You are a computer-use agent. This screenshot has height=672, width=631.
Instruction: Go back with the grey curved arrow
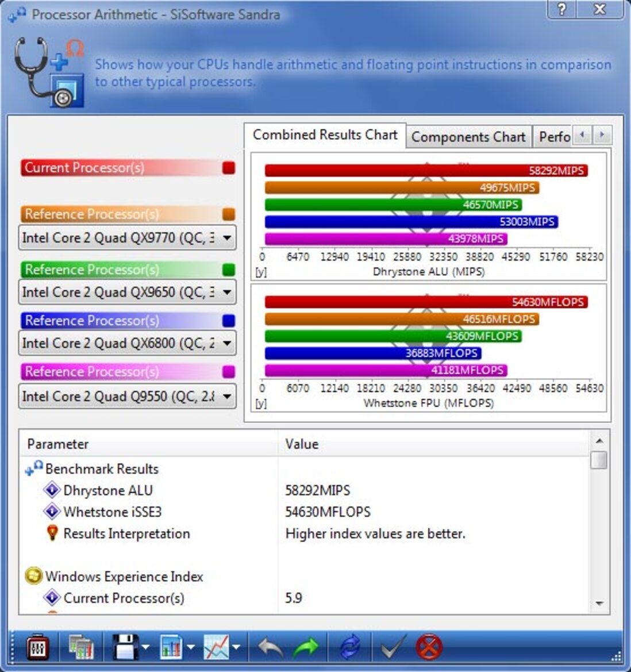(x=270, y=647)
